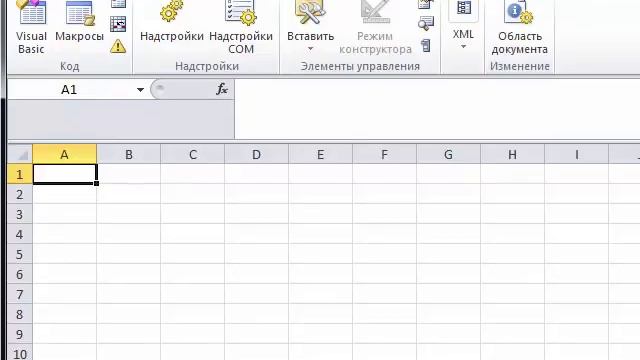Image resolution: width=640 pixels, height=360 pixels.
Task: Select column E header
Action: coord(320,154)
